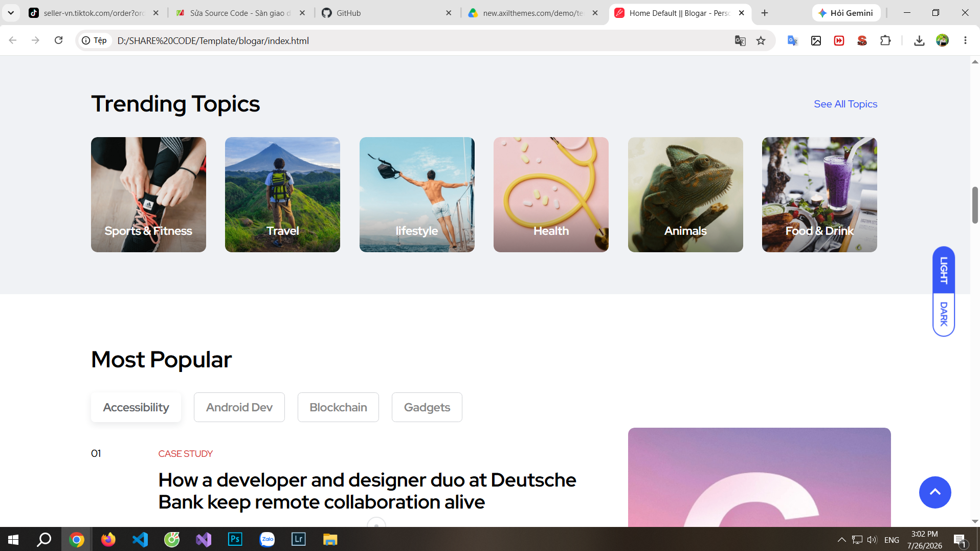This screenshot has width=980, height=551.
Task: Open the Google Translate extension
Action: point(793,40)
